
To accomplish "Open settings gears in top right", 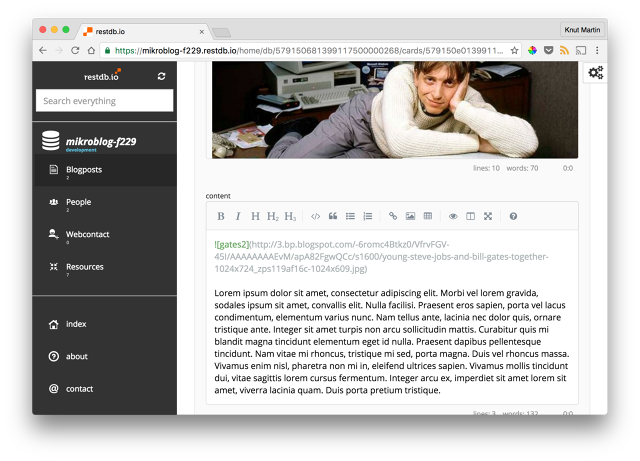I will (596, 73).
